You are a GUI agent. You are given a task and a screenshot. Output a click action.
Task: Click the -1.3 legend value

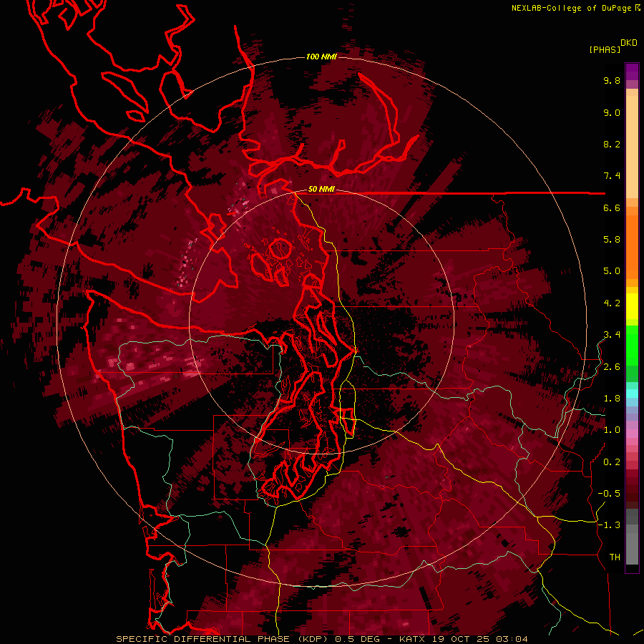(x=609, y=525)
